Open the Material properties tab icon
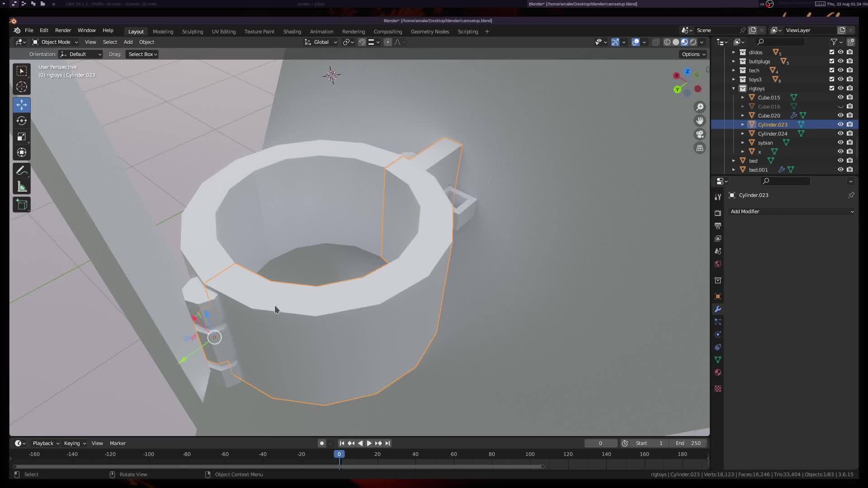868x488 pixels. (718, 372)
